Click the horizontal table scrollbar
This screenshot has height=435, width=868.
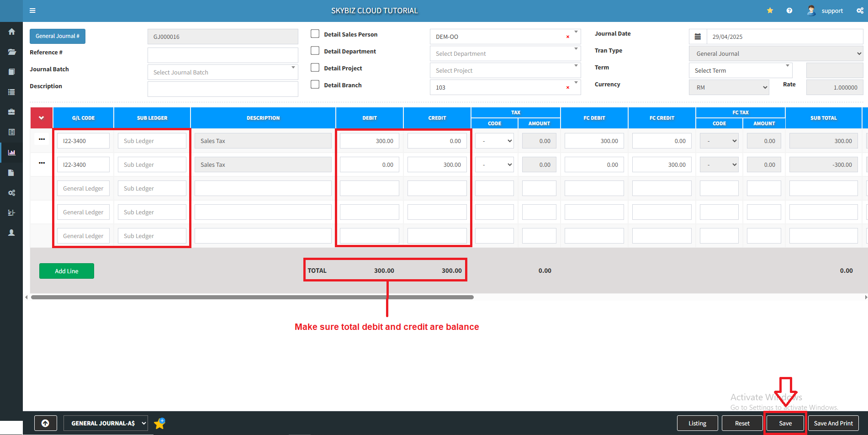(252, 297)
